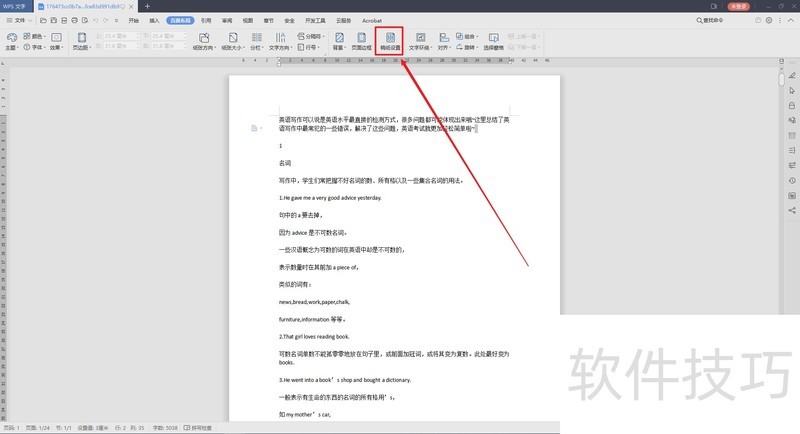Click the pen icon in right sidebar

(x=792, y=75)
